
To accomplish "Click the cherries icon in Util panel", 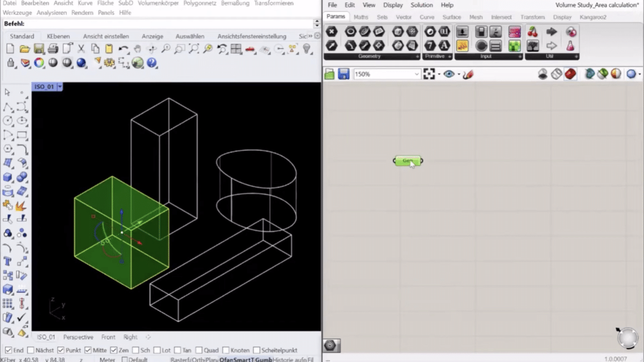I will pyautogui.click(x=532, y=32).
